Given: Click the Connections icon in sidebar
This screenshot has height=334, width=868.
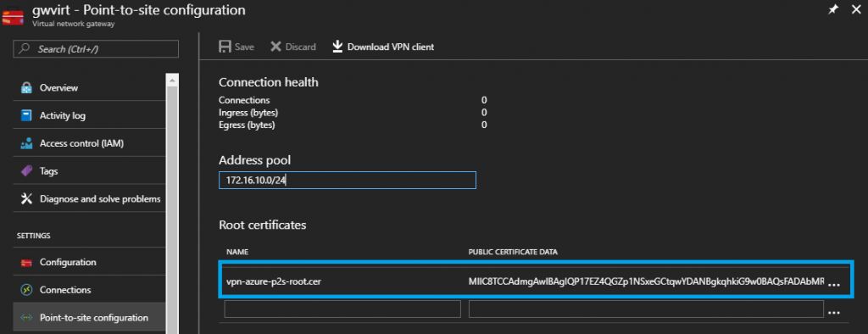Looking at the screenshot, I should (26, 290).
